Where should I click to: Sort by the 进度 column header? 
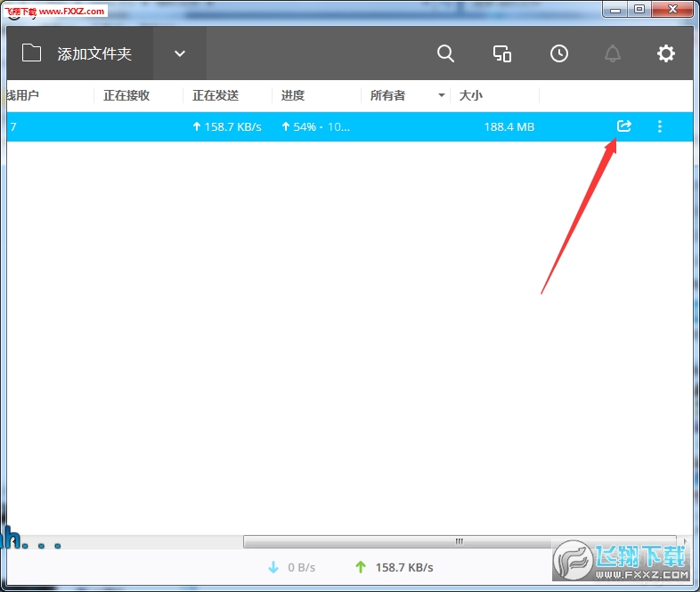pos(293,95)
